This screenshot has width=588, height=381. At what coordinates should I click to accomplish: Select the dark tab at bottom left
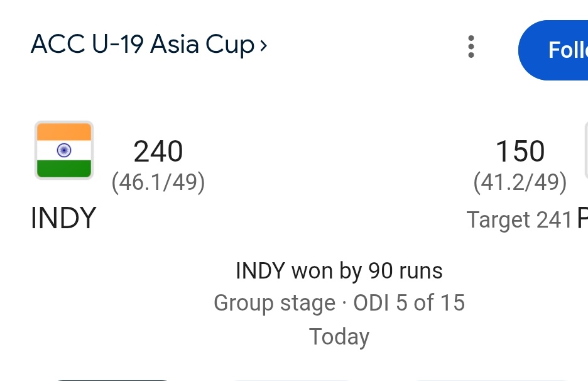coord(113,379)
